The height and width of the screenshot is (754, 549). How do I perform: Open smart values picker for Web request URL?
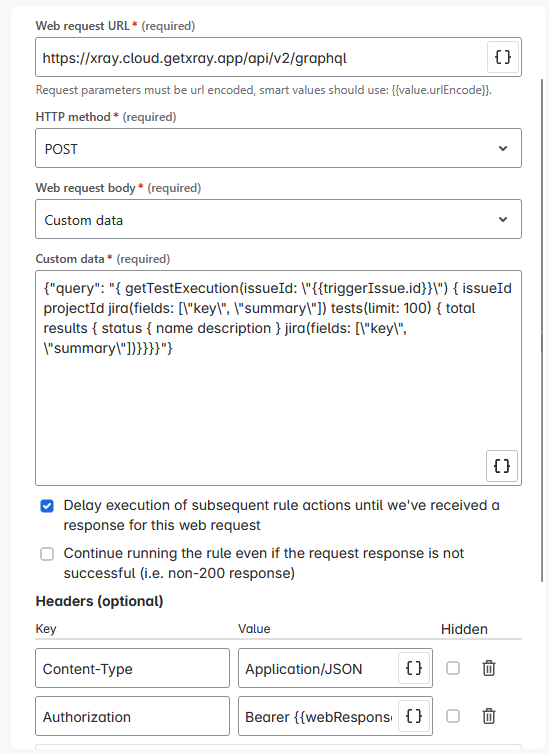(503, 57)
